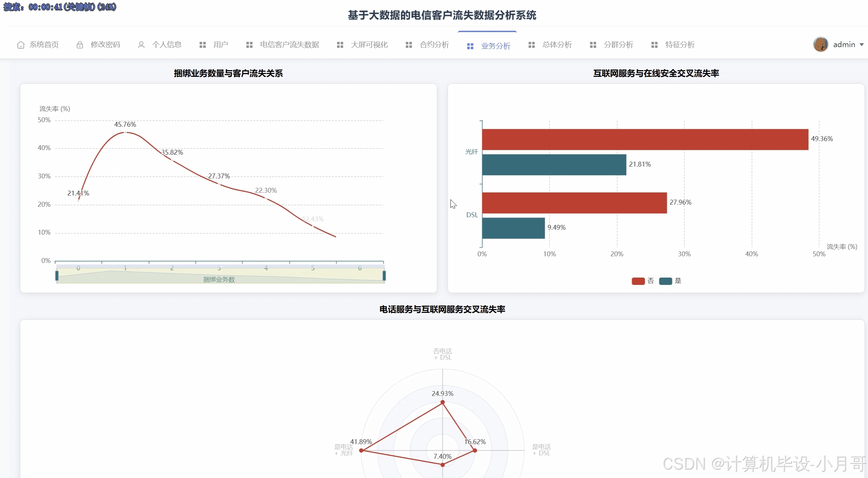868x478 pixels.
Task: Click the grid icon beside 合约分析
Action: point(408,45)
